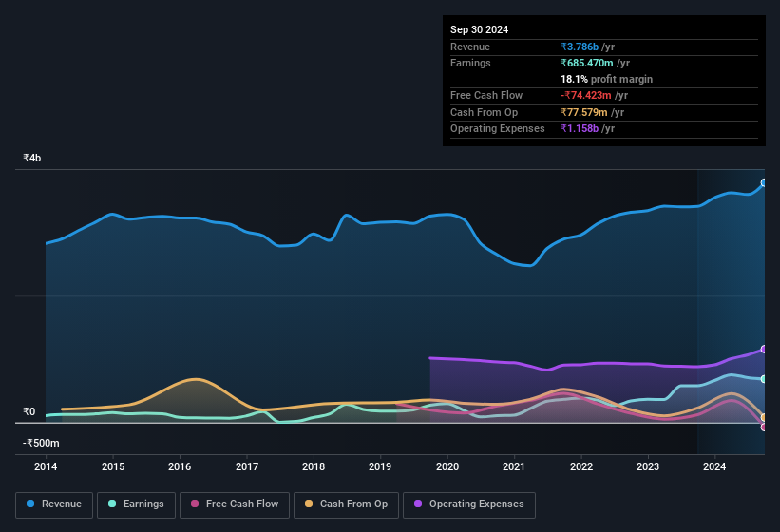
Task: Click the 2018 x-axis label
Action: pos(314,466)
